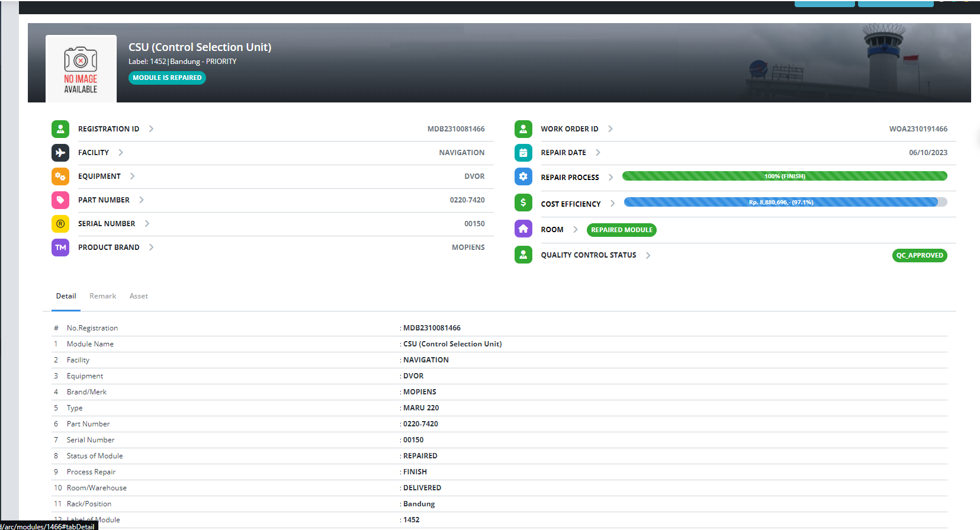
Task: Expand chevron next to Part Number
Action: (x=142, y=200)
